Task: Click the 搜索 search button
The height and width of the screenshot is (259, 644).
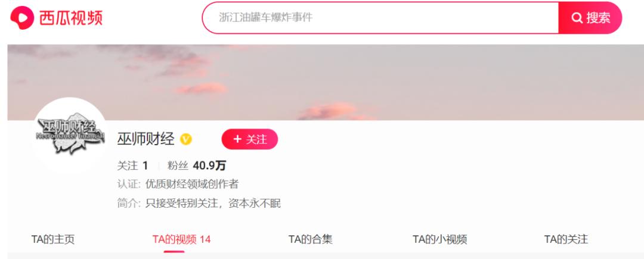Action: [590, 18]
